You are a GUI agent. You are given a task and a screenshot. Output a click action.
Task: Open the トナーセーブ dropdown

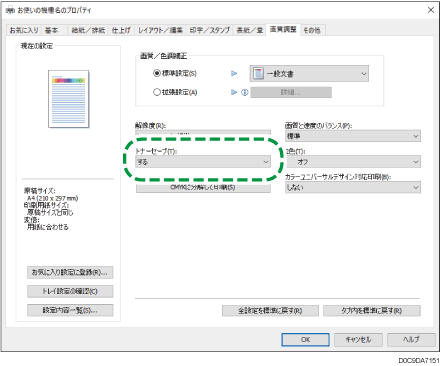203,162
